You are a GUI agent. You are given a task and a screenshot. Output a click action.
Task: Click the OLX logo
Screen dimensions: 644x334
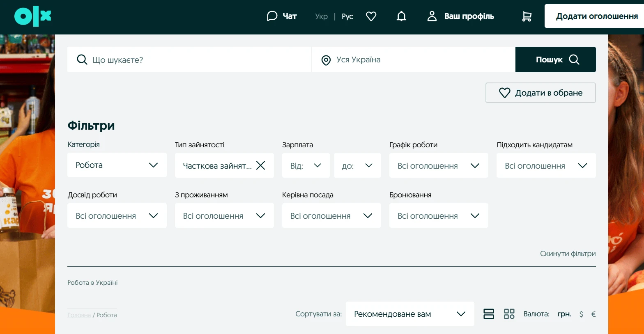33,16
